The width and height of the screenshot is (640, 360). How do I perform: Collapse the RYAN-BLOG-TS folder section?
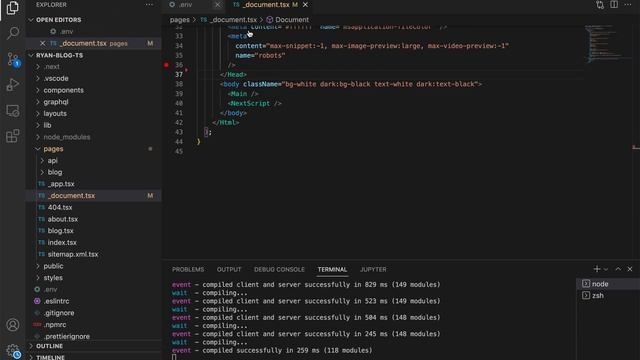pos(94,55)
